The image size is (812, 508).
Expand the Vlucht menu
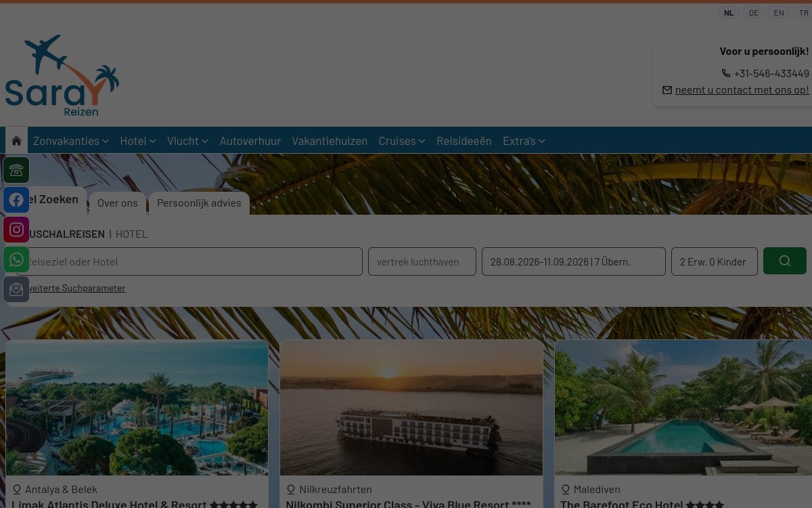click(x=188, y=140)
